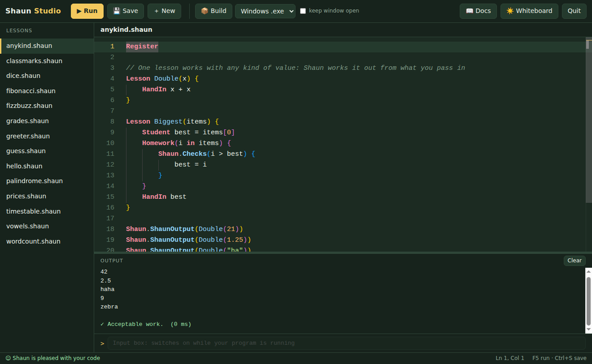The width and height of the screenshot is (592, 364).
Task: Clear the output panel
Action: point(574,260)
